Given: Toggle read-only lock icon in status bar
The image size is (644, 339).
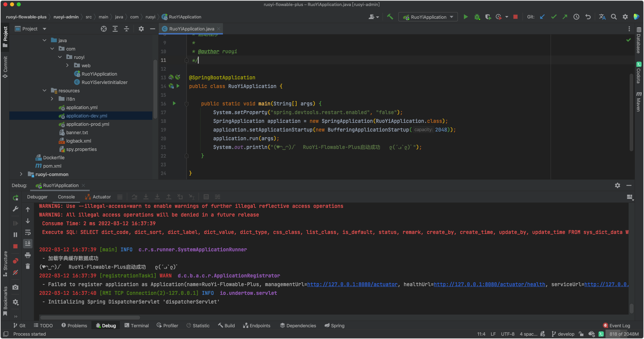Looking at the screenshot, I should pos(581,334).
